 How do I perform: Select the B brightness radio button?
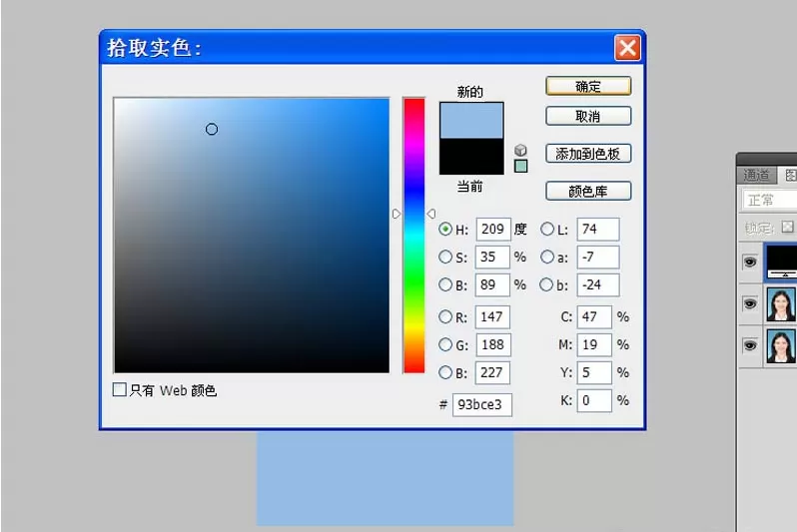[445, 284]
